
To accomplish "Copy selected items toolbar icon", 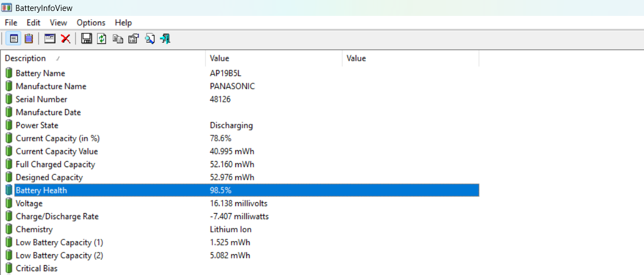I will click(x=118, y=39).
